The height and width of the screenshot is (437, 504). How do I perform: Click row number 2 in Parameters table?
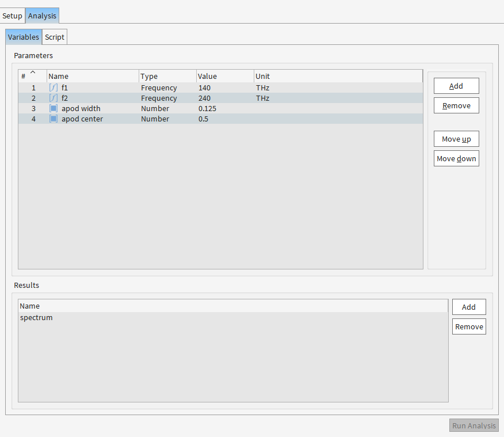coord(33,98)
